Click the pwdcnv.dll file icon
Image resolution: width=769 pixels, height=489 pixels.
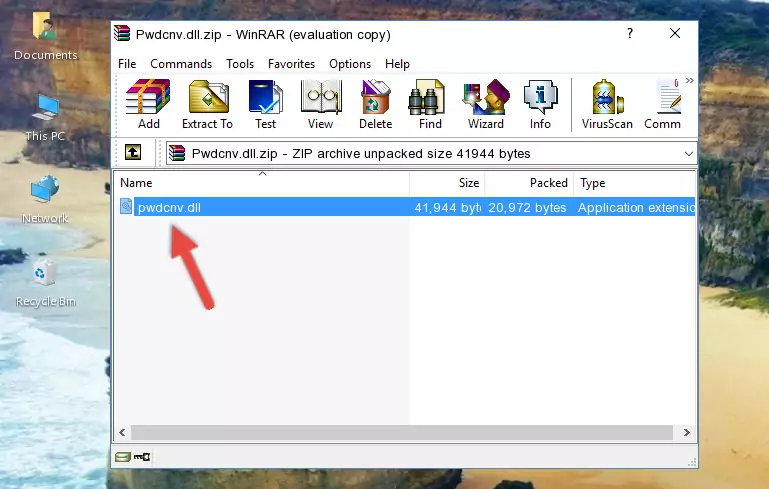pos(126,206)
